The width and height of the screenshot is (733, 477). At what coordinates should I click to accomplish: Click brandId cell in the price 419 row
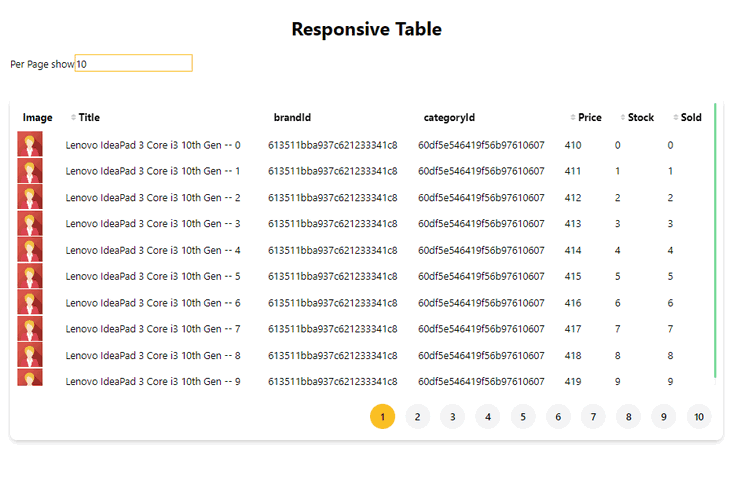point(332,382)
